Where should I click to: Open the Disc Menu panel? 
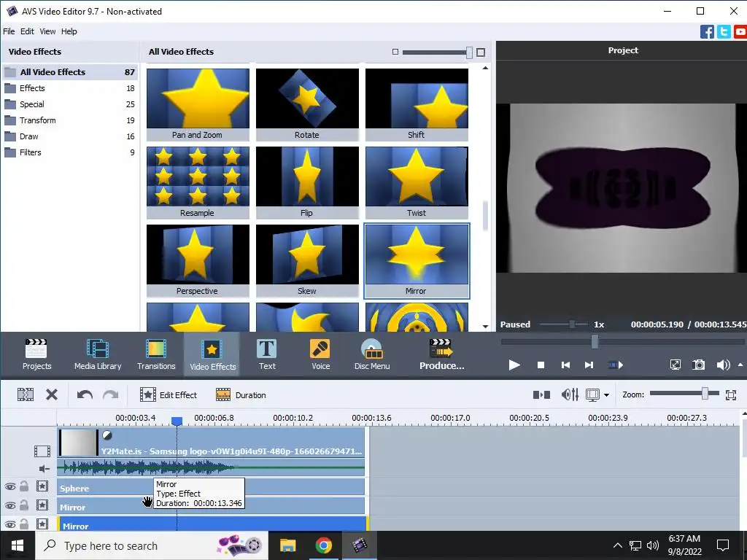[372, 354]
